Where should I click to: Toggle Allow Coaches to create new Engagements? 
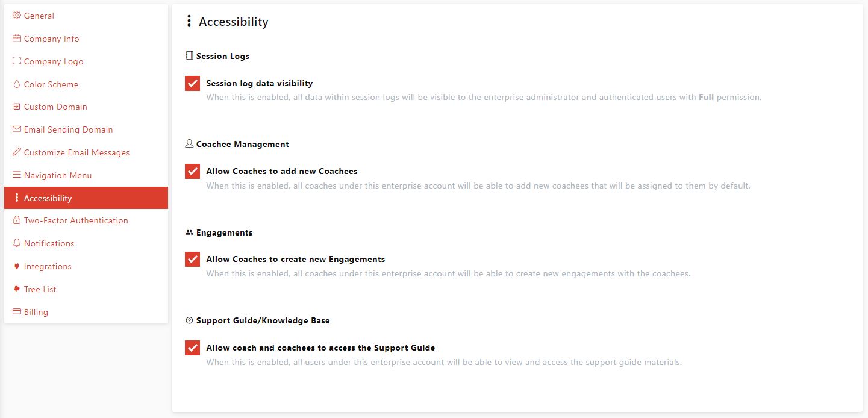click(x=192, y=259)
